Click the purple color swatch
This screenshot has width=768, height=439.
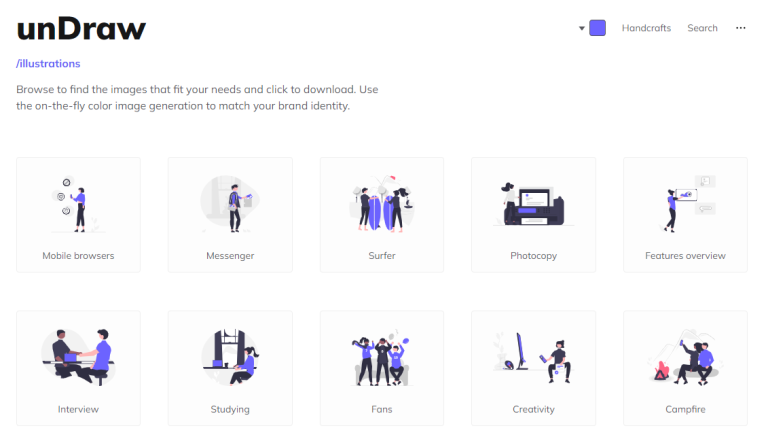[597, 28]
